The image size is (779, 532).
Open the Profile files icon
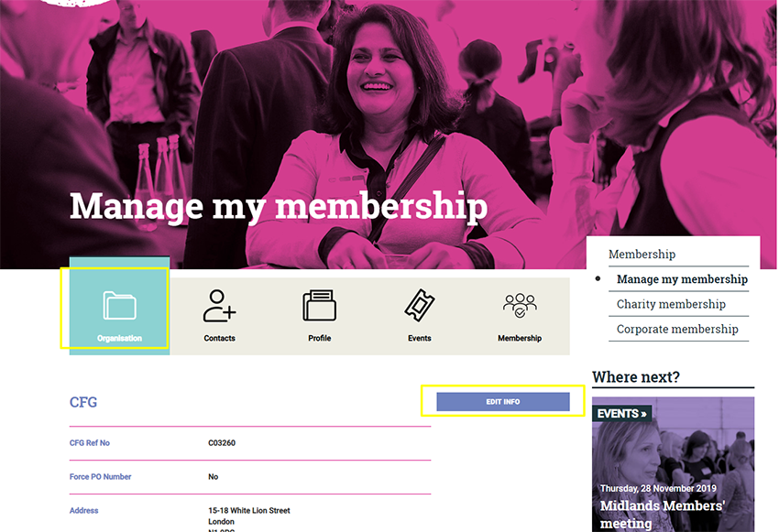[x=320, y=305]
